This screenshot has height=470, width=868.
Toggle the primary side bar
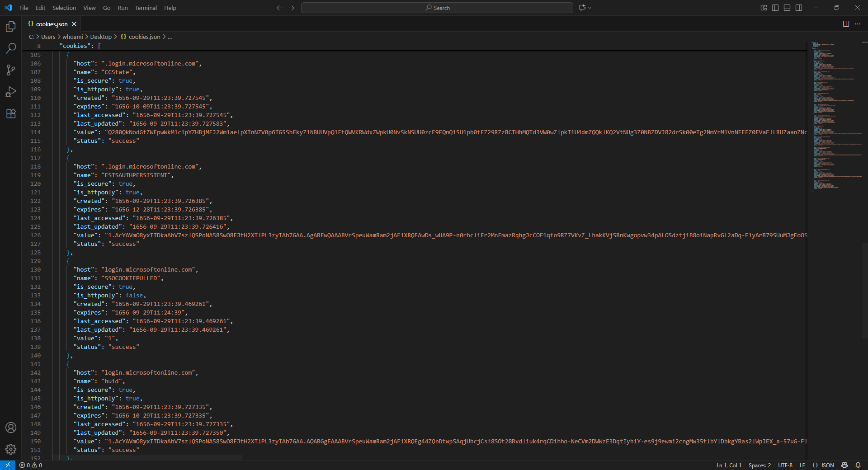(775, 8)
